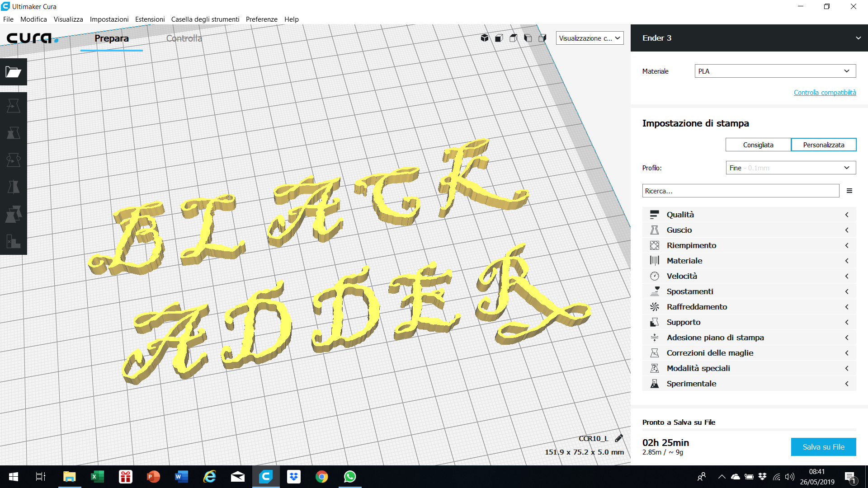The image size is (868, 488).
Task: Open the Estensioni menu
Action: click(150, 19)
